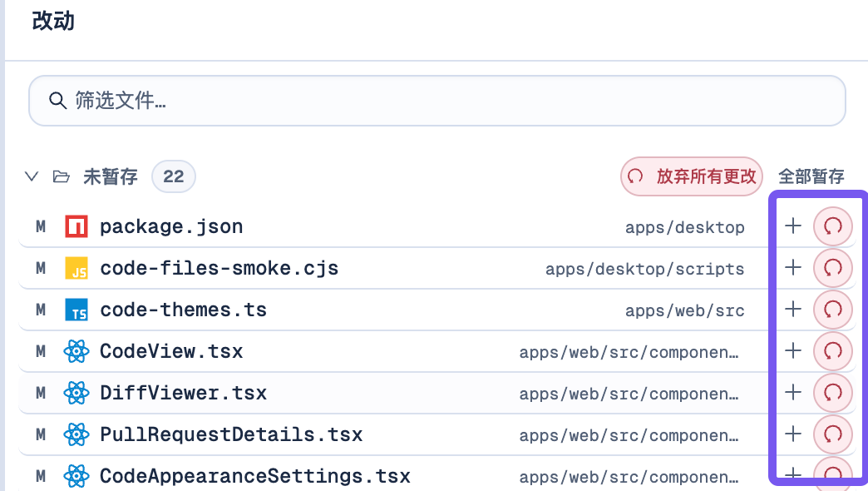Click the TS icon beside code-themes.ts

coord(76,310)
